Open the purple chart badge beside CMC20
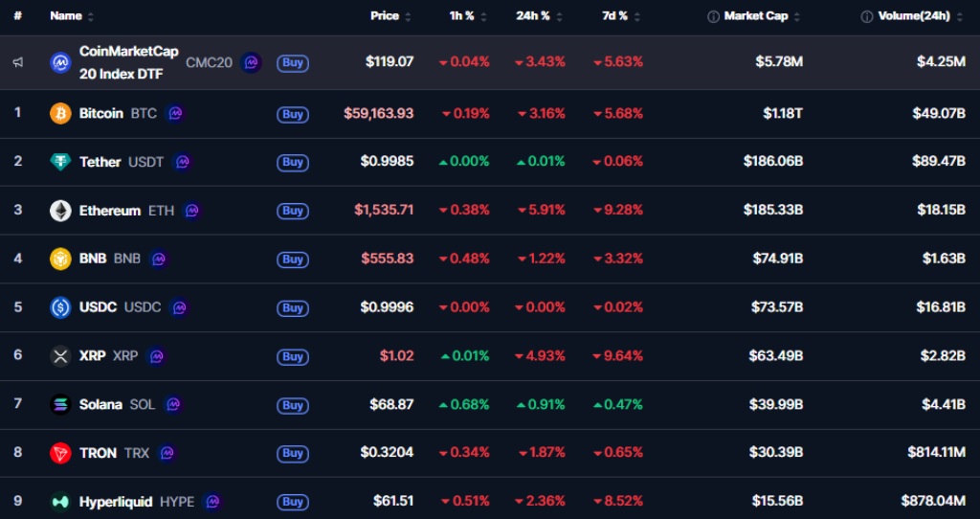980x519 pixels. 252,62
